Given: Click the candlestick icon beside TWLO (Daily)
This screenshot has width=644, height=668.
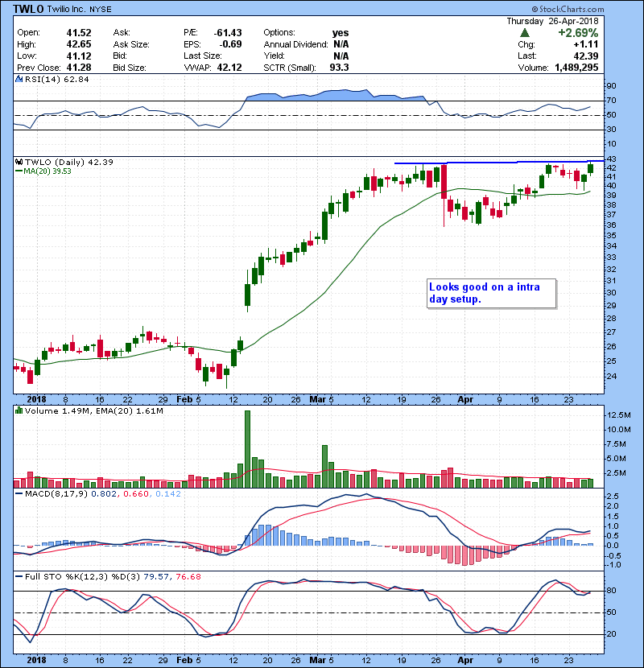Looking at the screenshot, I should tap(19, 162).
